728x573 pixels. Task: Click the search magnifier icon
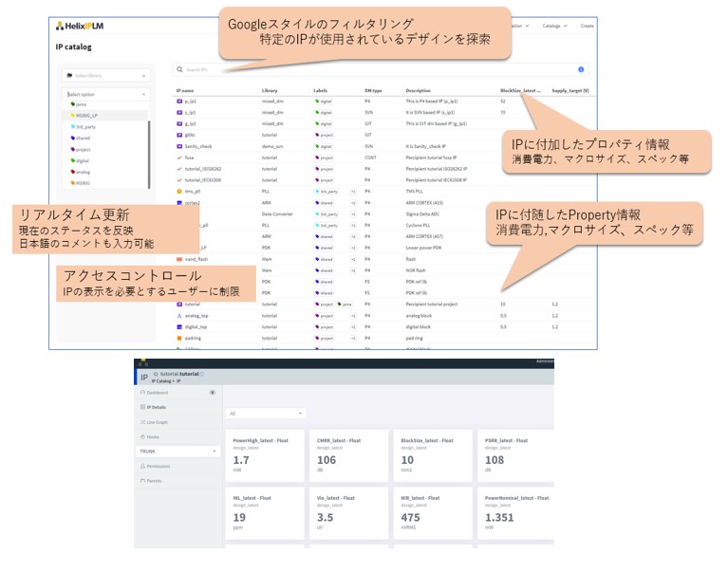tap(179, 69)
